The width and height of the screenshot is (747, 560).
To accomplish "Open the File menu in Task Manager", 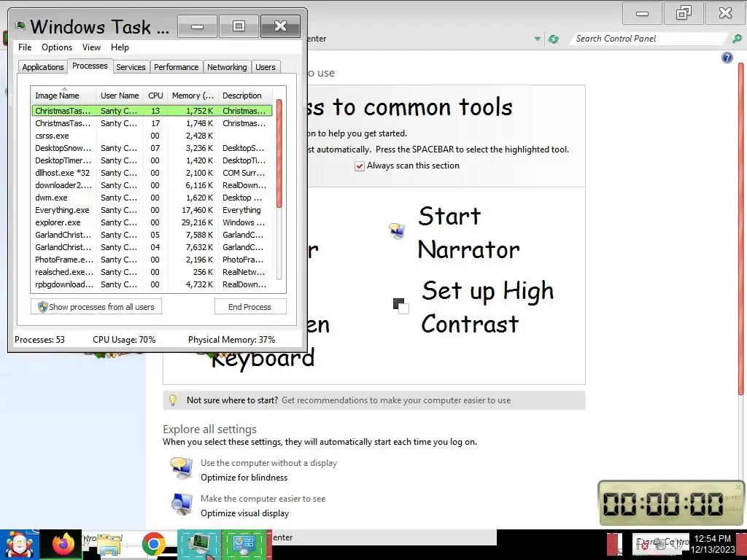I will [x=25, y=47].
